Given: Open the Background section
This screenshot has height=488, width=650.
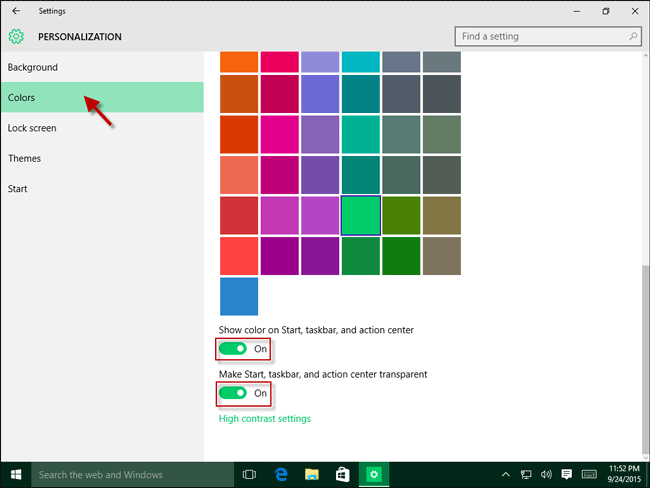Looking at the screenshot, I should pos(102,67).
